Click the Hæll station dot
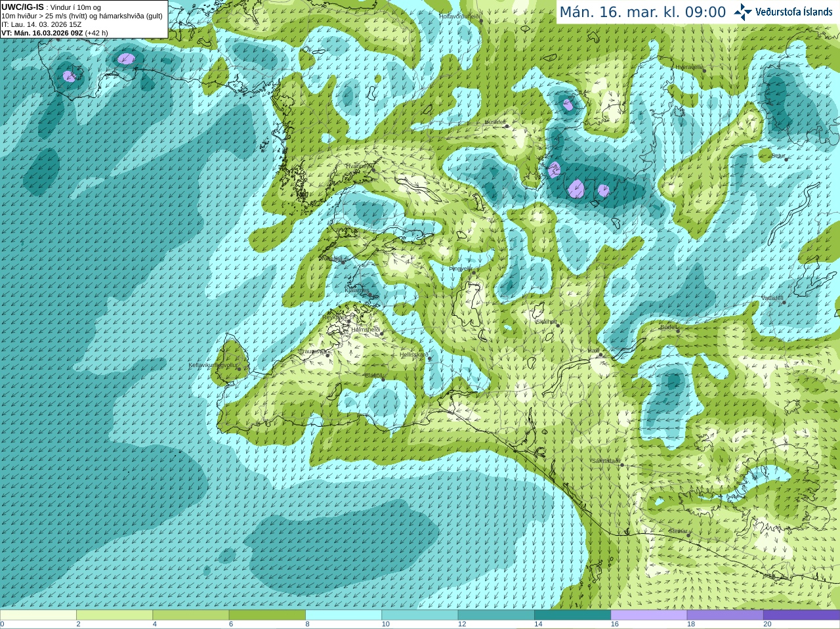 coord(600,355)
